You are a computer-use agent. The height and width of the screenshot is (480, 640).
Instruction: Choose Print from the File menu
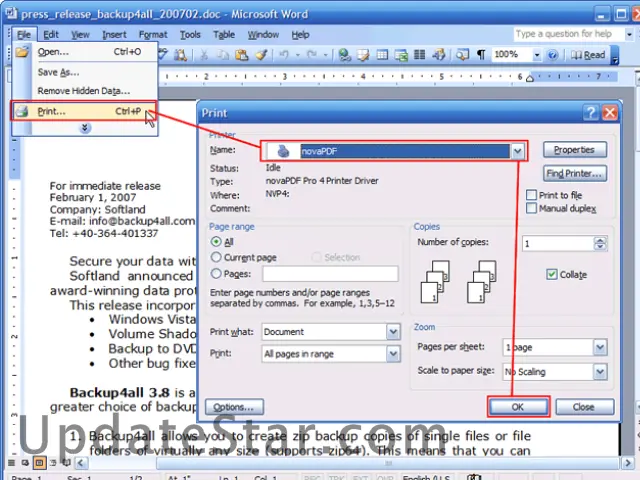(84, 111)
